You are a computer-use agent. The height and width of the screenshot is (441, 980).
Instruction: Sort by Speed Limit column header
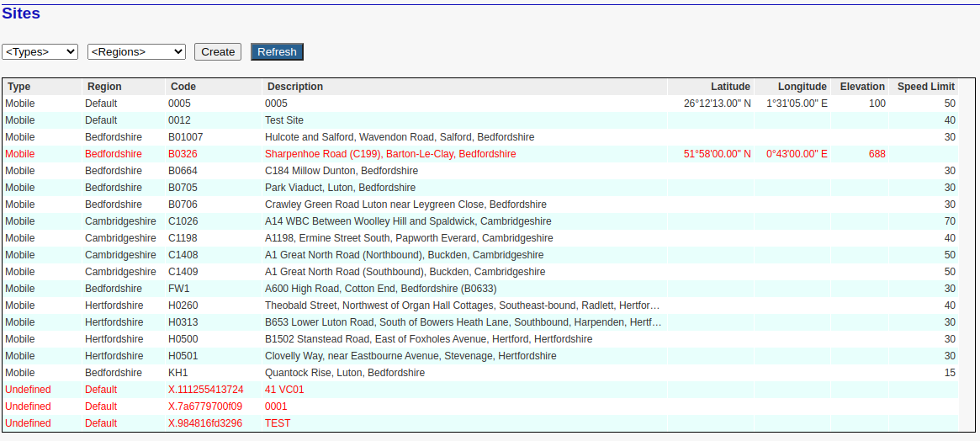point(925,87)
